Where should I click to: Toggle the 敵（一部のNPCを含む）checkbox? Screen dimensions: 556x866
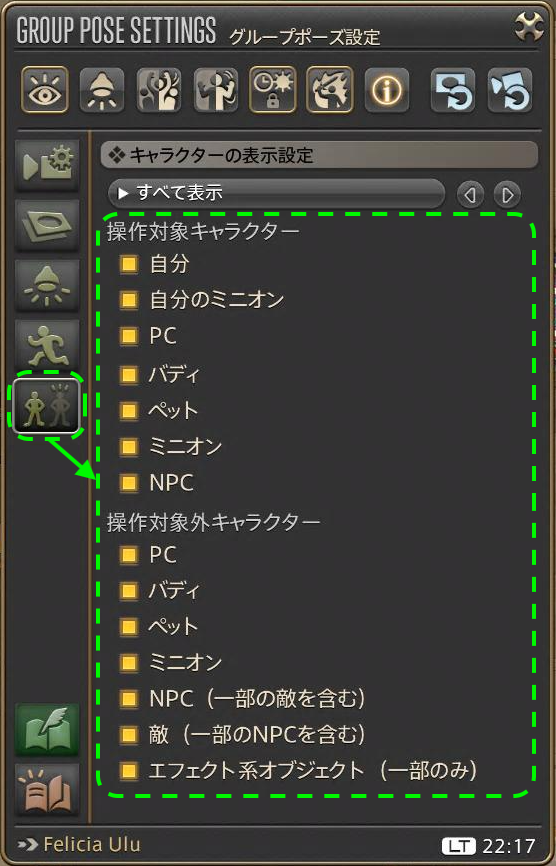point(129,735)
